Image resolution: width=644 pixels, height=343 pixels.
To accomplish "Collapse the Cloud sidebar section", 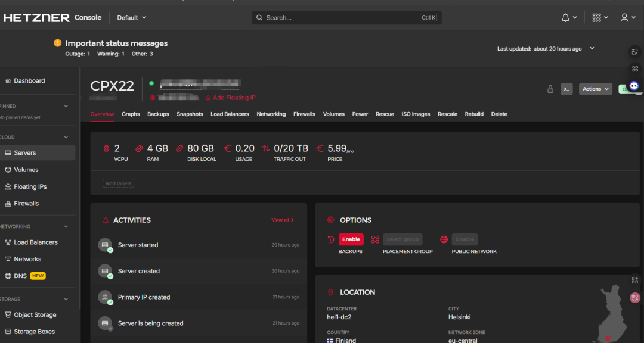I will pyautogui.click(x=66, y=138).
